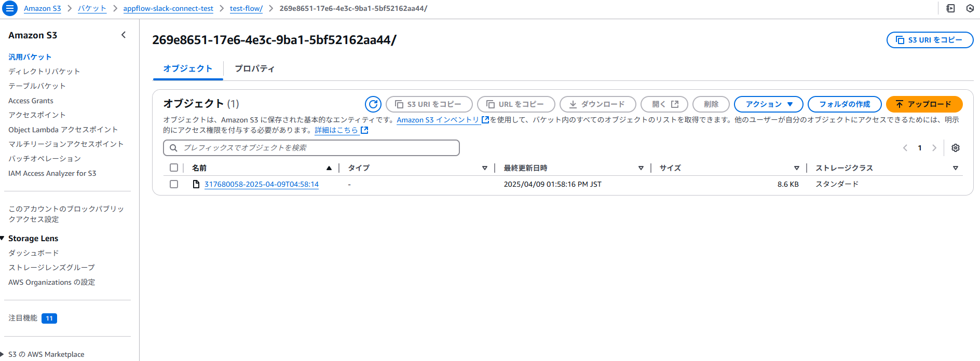This screenshot has width=980, height=361.
Task: Switch to プロパティ tab
Action: click(x=254, y=68)
